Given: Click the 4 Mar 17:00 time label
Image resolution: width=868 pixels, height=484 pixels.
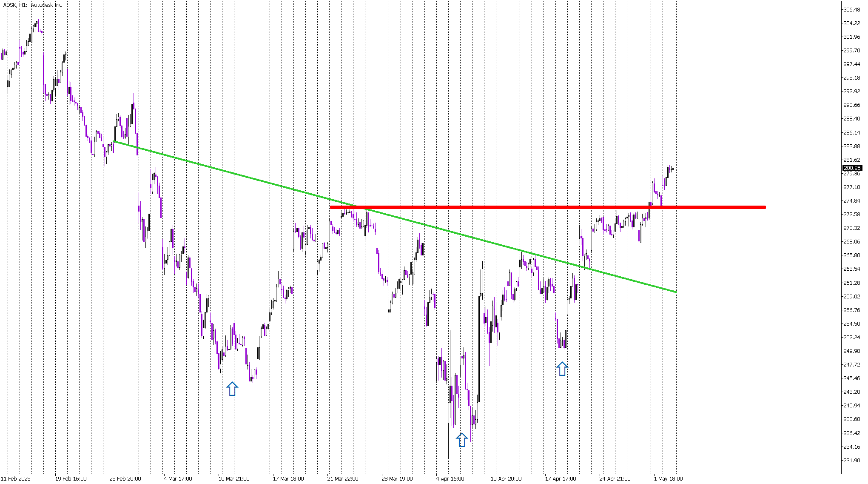Looking at the screenshot, I should (178, 479).
